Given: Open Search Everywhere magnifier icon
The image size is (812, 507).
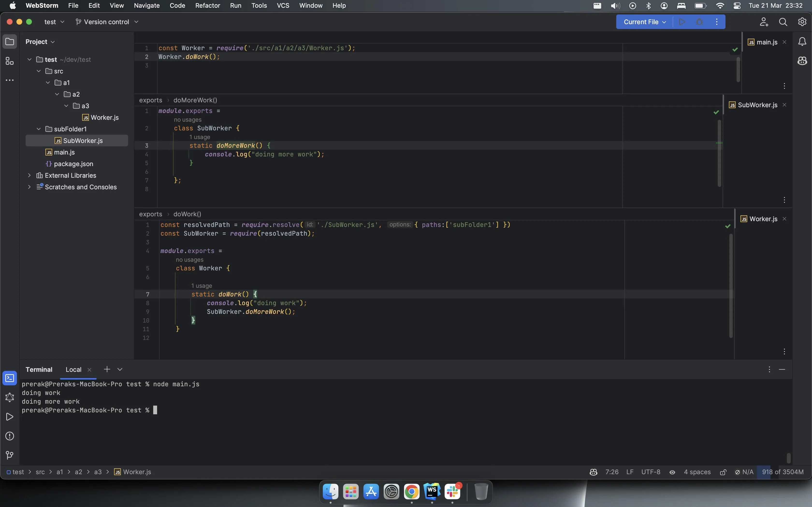Looking at the screenshot, I should point(783,22).
